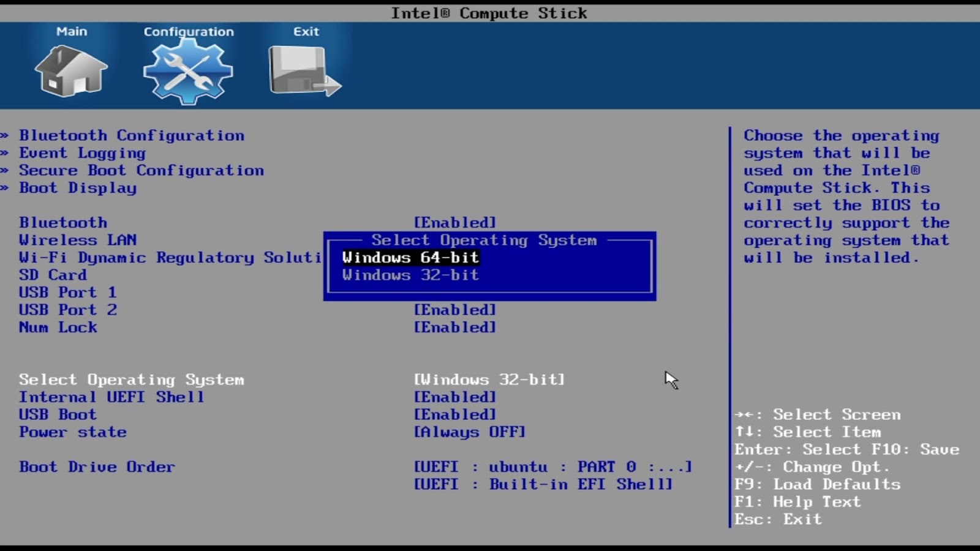Select the Boot Drive Order label
This screenshot has width=980, height=551.
tap(97, 467)
